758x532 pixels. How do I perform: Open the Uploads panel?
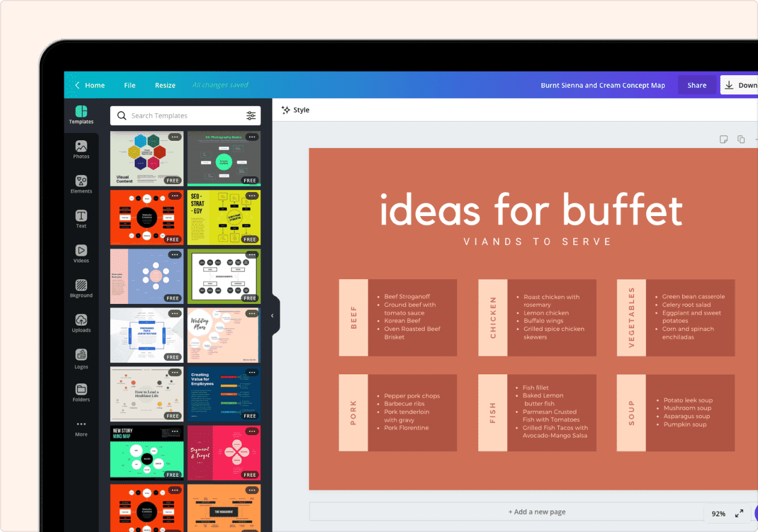[x=81, y=323]
